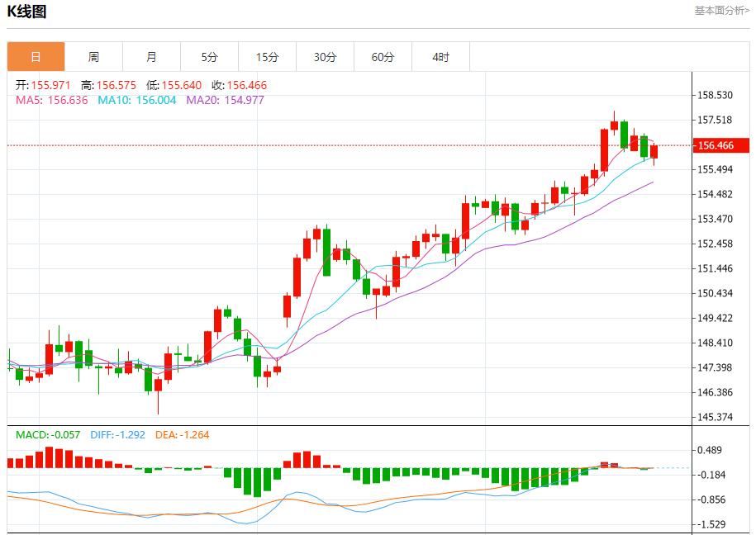Open the 5分 five-minute chart tab
This screenshot has height=535, width=756.
tap(209, 57)
